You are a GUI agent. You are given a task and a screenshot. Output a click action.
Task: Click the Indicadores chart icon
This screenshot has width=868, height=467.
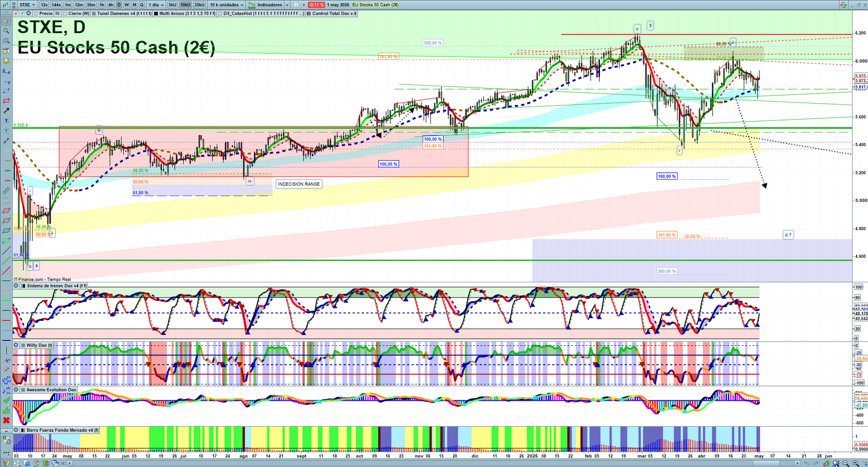252,5
